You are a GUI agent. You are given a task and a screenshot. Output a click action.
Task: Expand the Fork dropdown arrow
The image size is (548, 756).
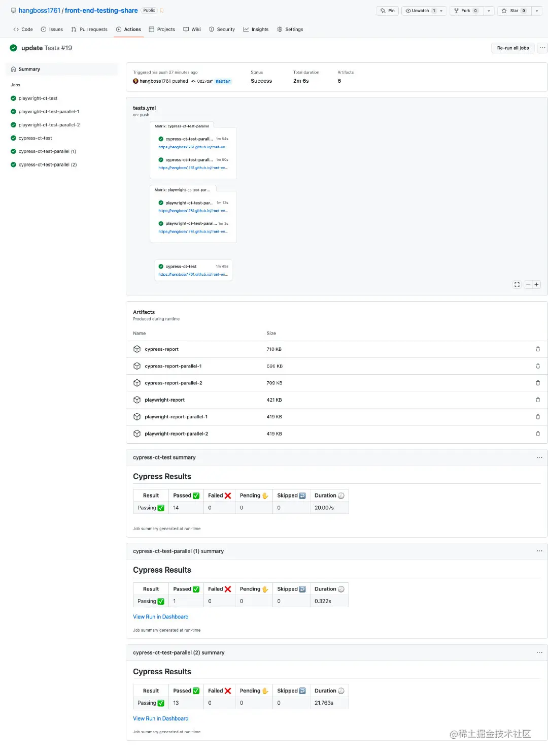tap(489, 11)
